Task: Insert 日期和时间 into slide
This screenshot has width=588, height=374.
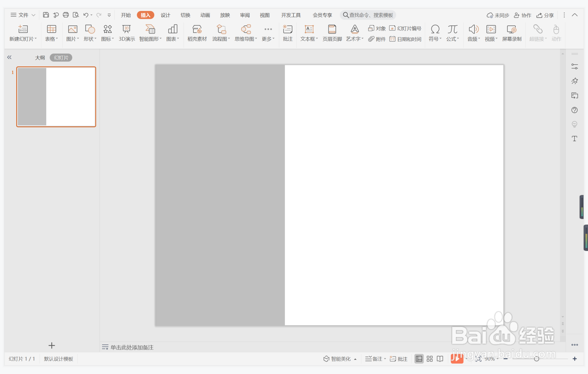Action: pyautogui.click(x=405, y=39)
